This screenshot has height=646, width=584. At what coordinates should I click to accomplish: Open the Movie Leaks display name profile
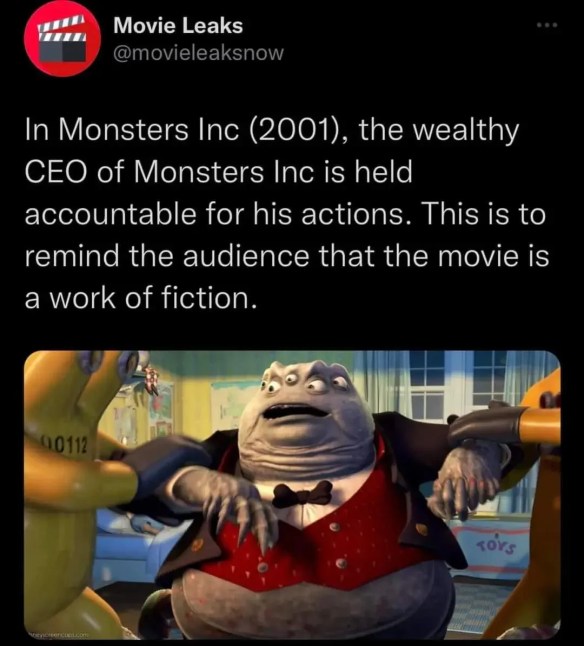pyautogui.click(x=178, y=26)
